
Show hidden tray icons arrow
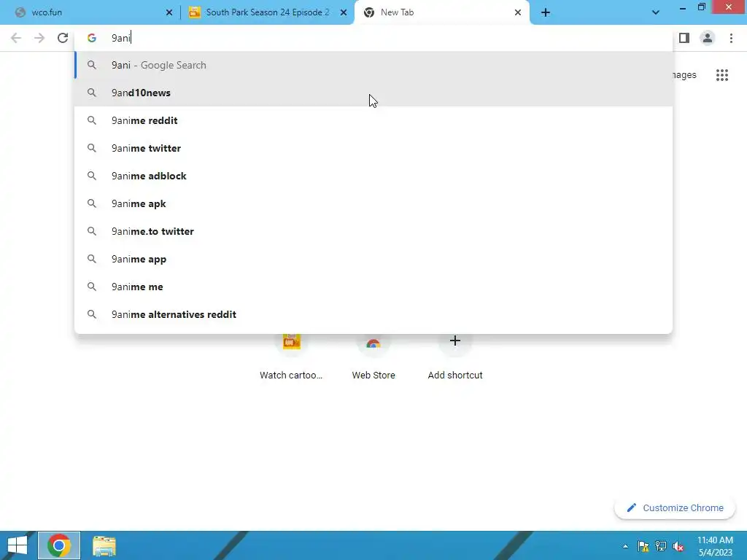625,546
